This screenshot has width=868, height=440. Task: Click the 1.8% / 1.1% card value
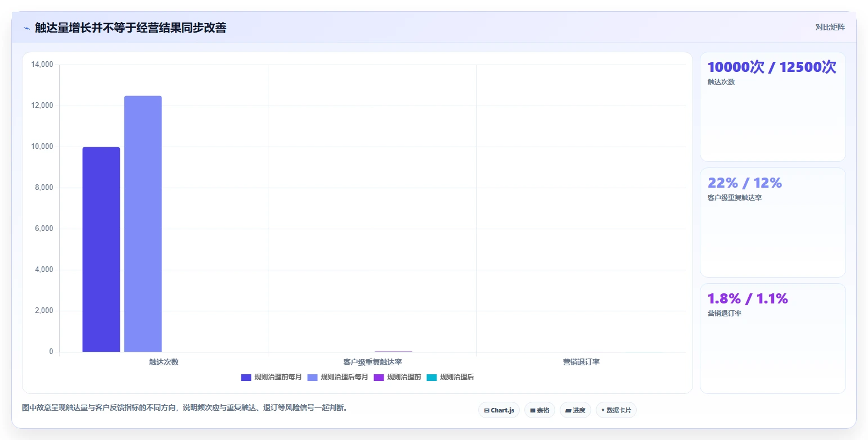(748, 298)
